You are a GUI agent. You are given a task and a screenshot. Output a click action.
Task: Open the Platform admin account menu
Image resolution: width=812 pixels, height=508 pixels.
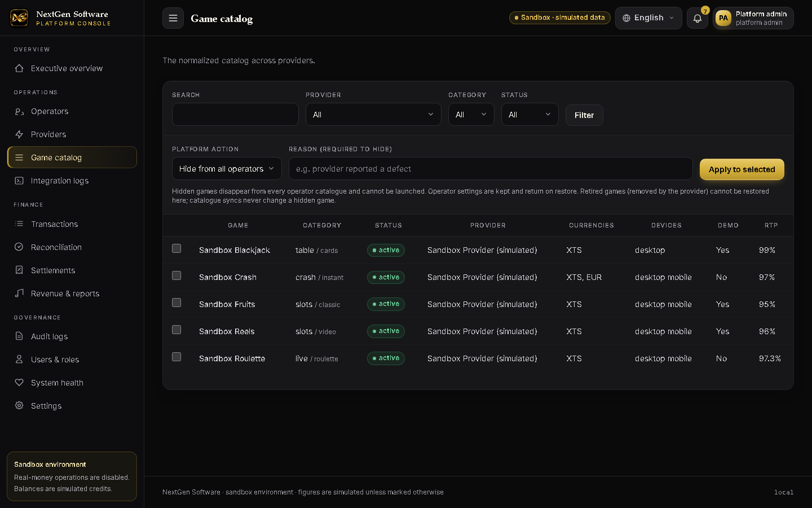pos(753,18)
